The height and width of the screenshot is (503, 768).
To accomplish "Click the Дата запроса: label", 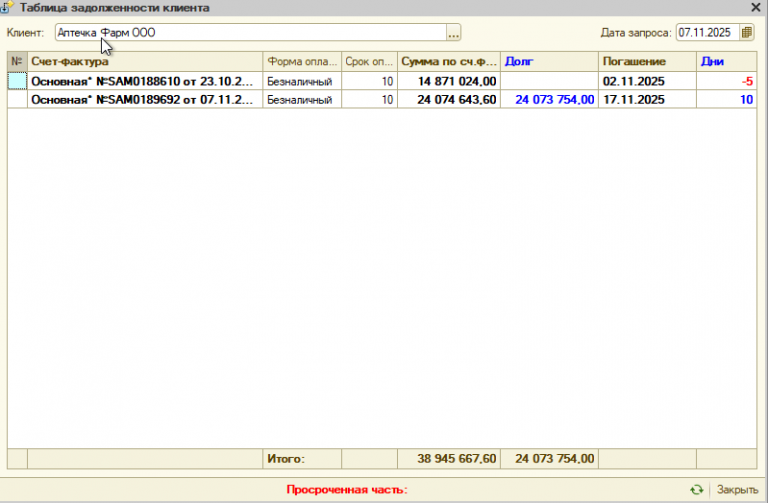I will pos(636,33).
